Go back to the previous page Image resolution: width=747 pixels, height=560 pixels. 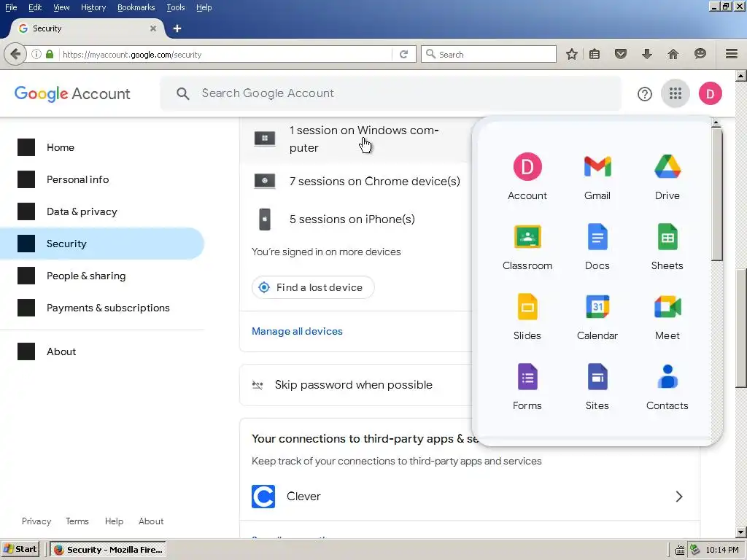pos(15,54)
